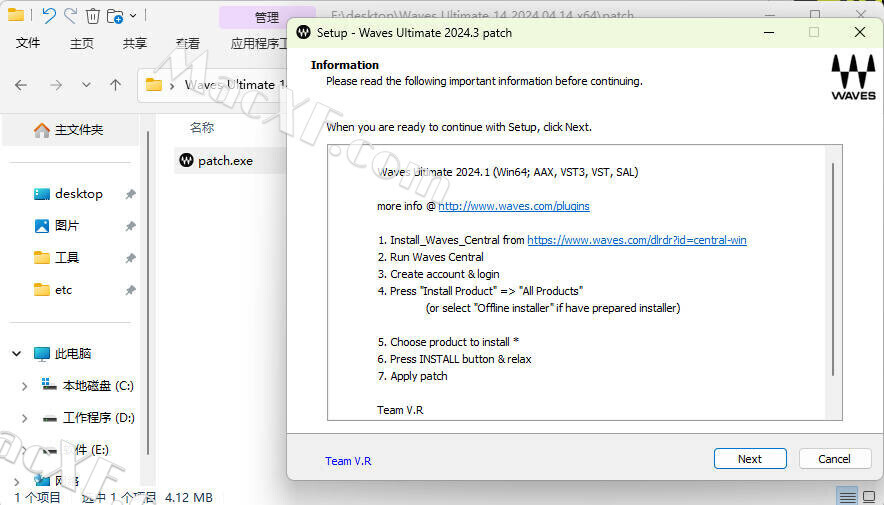Click the folder icon in the address bar
The width and height of the screenshot is (884, 505).
click(x=153, y=85)
